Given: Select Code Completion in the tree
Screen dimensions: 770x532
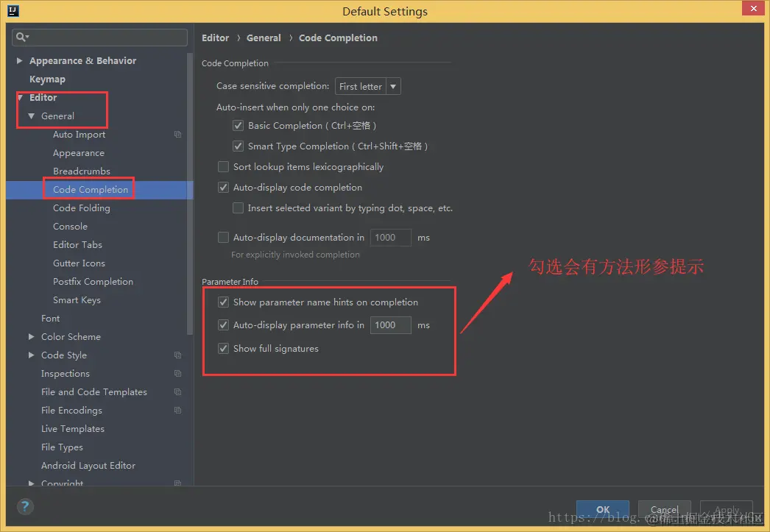Looking at the screenshot, I should (91, 189).
